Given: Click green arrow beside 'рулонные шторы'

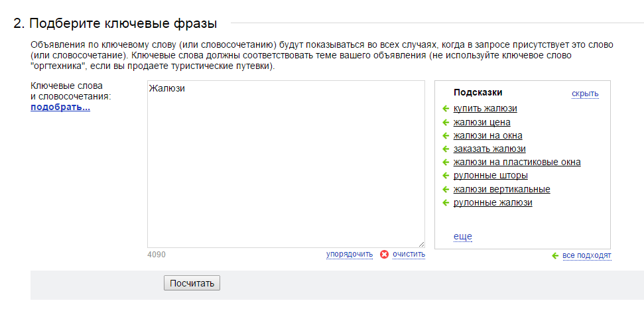Looking at the screenshot, I should point(446,176).
